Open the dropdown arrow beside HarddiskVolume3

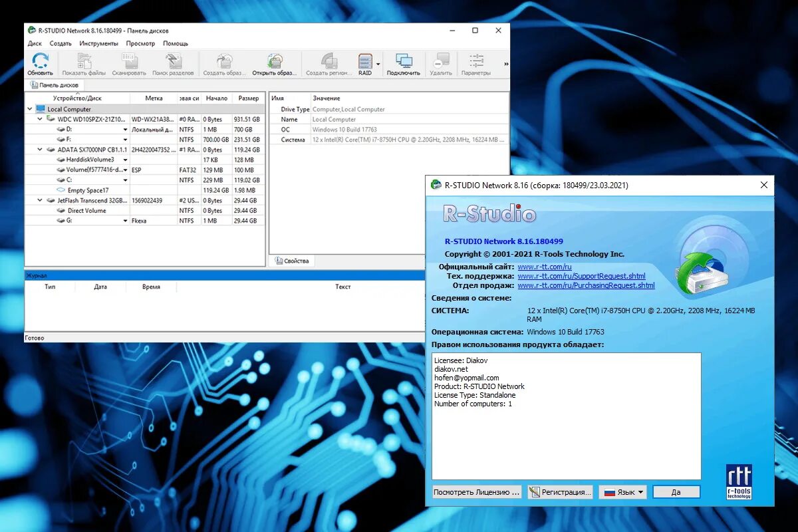click(x=125, y=160)
